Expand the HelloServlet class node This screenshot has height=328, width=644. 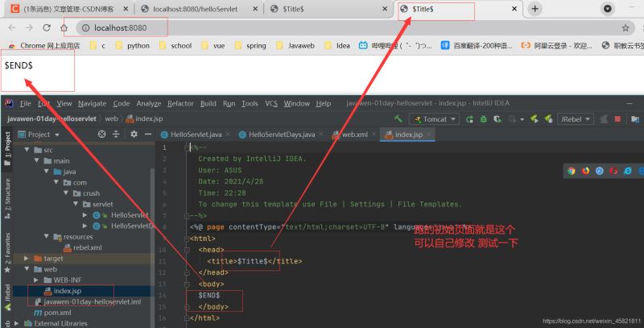[85, 215]
